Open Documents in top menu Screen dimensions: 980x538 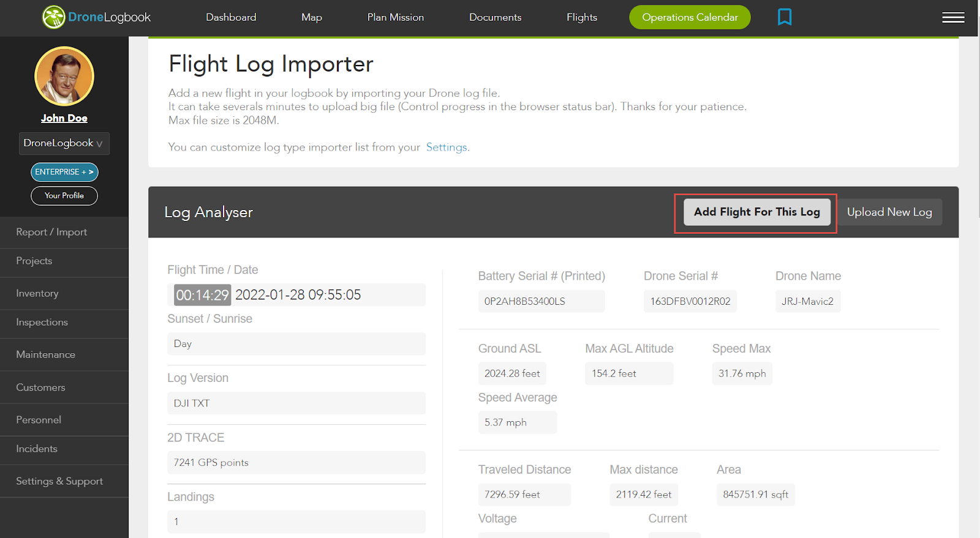495,17
